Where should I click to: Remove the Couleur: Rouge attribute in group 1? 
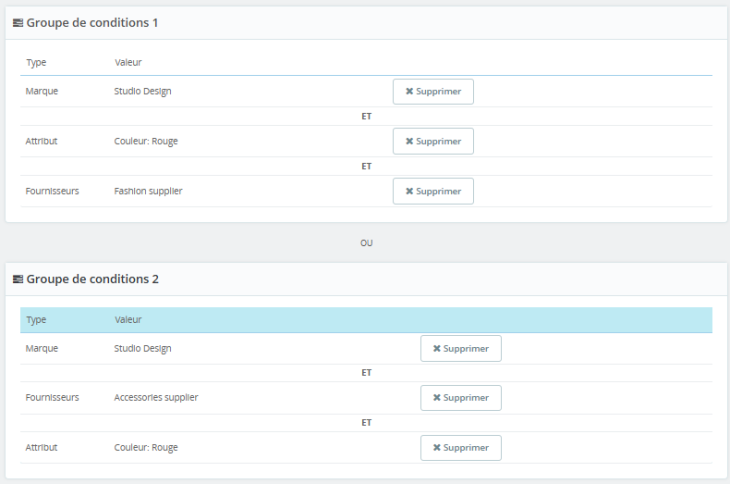coord(433,141)
